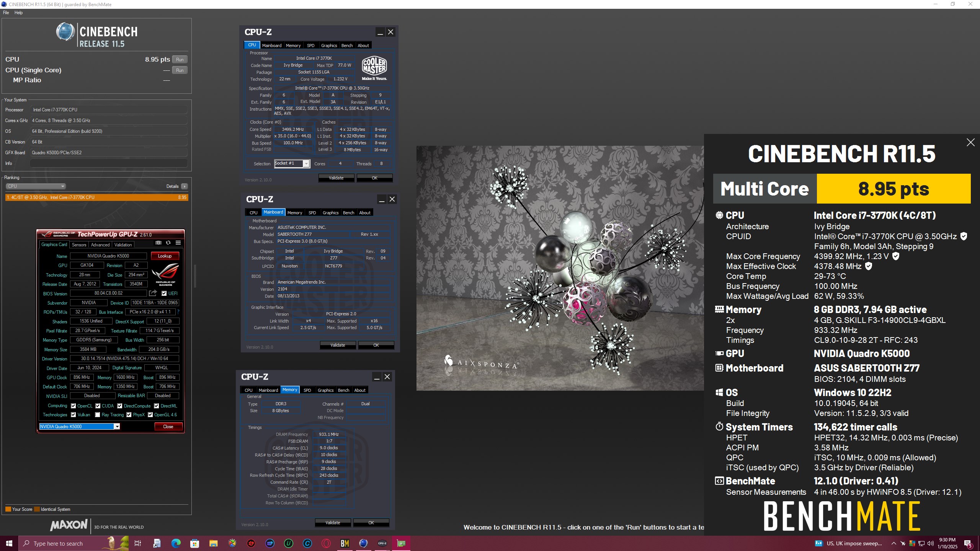980x551 pixels.
Task: Show hidden system tray icons
Action: [894, 543]
